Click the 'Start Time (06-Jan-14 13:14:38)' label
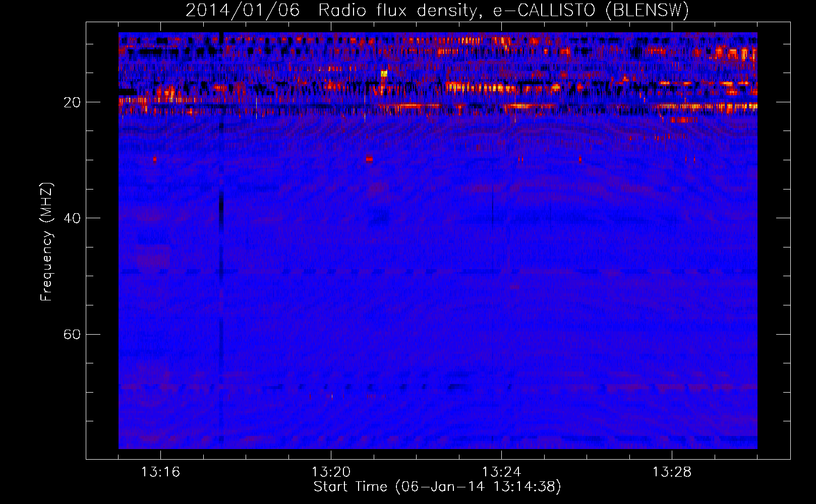Viewport: 816px width, 504px height. click(x=437, y=487)
